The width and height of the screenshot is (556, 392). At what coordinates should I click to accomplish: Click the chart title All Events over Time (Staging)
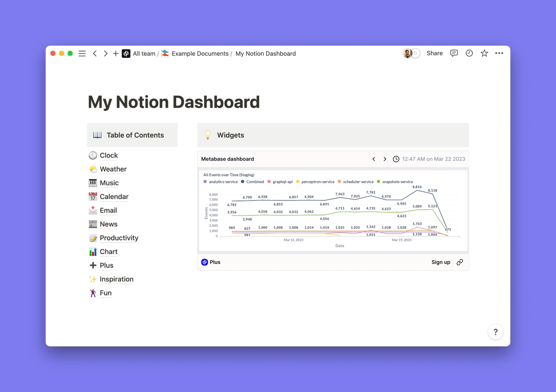coord(229,175)
